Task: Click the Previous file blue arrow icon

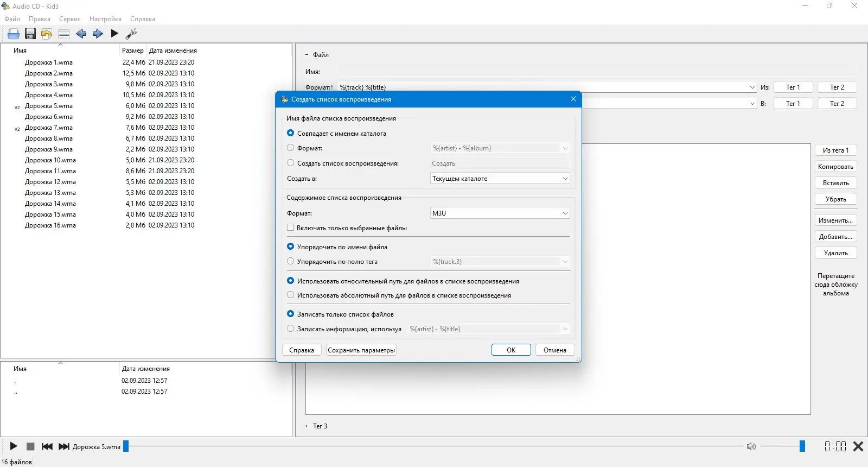Action: coord(81,34)
